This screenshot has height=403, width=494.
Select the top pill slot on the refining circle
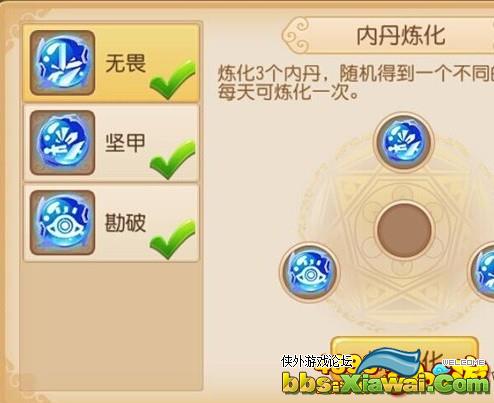click(403, 142)
